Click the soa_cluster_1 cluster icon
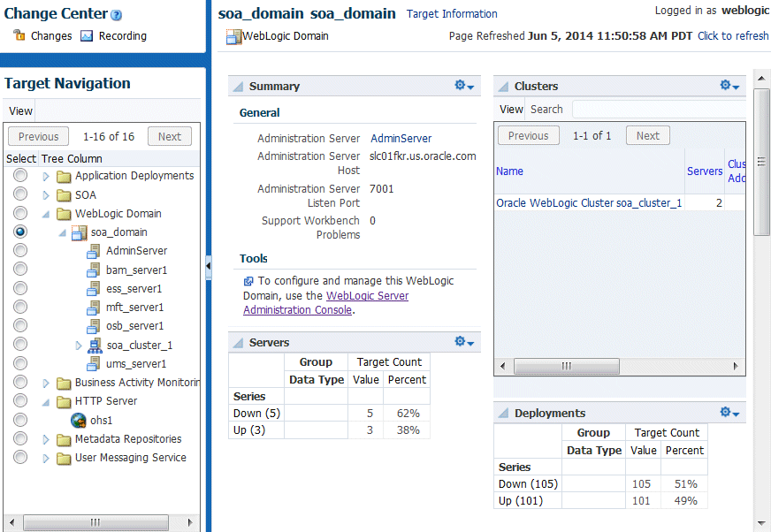Viewport: 771px width, 532px height. coord(95,346)
